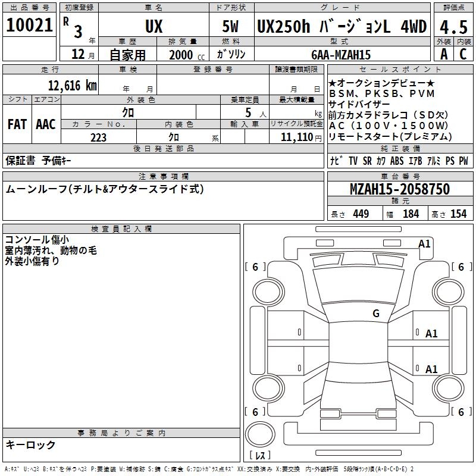Screen dimensions: 476x476
Task: Click color number 223
Action: [x=98, y=137]
